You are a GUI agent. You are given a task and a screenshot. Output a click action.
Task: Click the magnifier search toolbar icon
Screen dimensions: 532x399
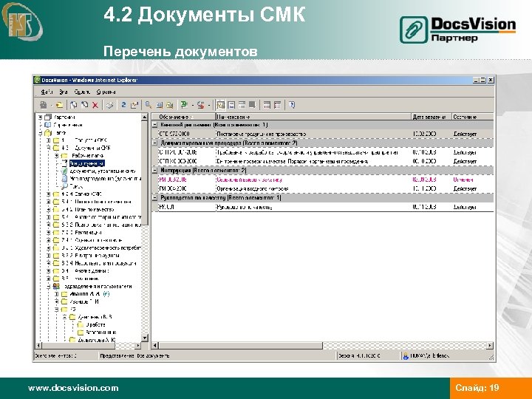(149, 105)
